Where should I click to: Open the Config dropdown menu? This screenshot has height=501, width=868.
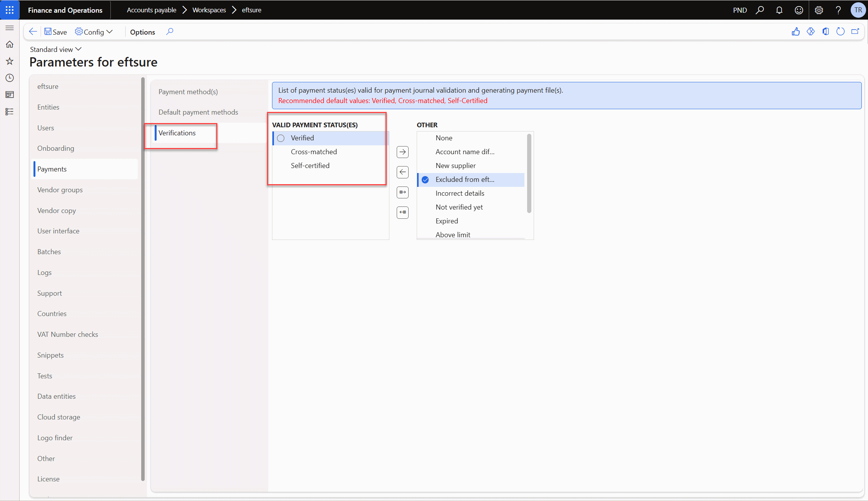[x=94, y=32]
